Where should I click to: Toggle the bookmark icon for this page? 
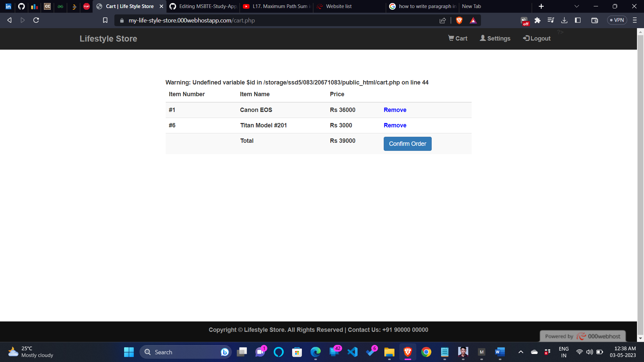105,20
